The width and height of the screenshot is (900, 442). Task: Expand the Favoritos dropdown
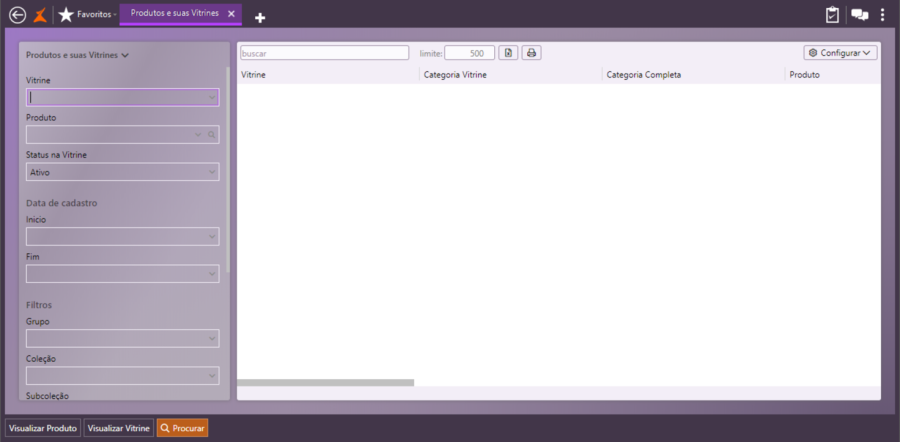tap(115, 15)
